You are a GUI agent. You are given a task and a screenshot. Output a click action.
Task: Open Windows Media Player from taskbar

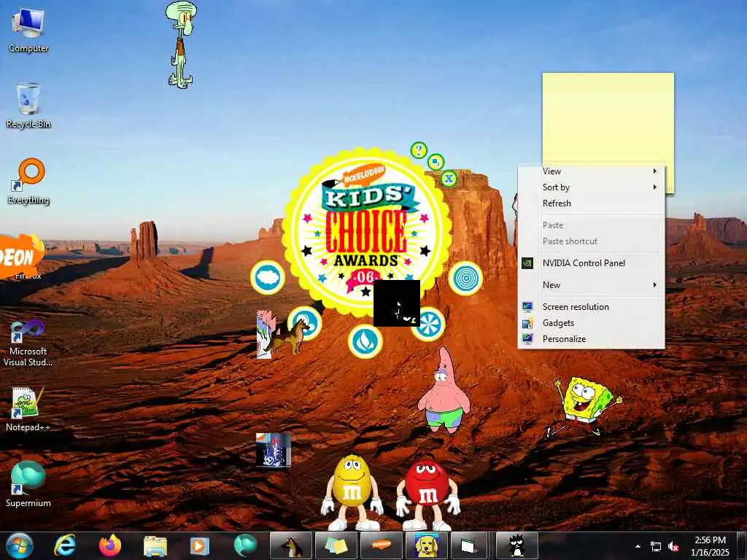pos(200,545)
